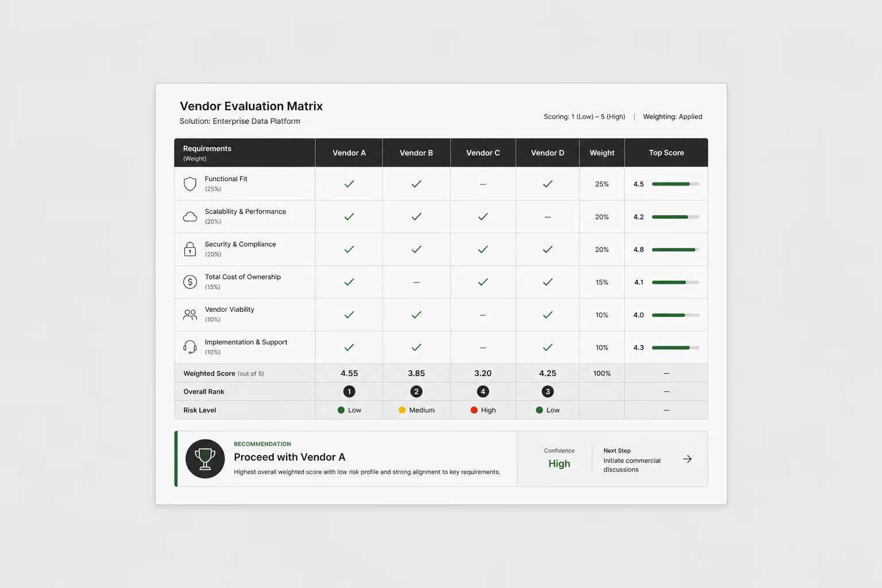Click the 100% total weight cell

pyautogui.click(x=602, y=373)
